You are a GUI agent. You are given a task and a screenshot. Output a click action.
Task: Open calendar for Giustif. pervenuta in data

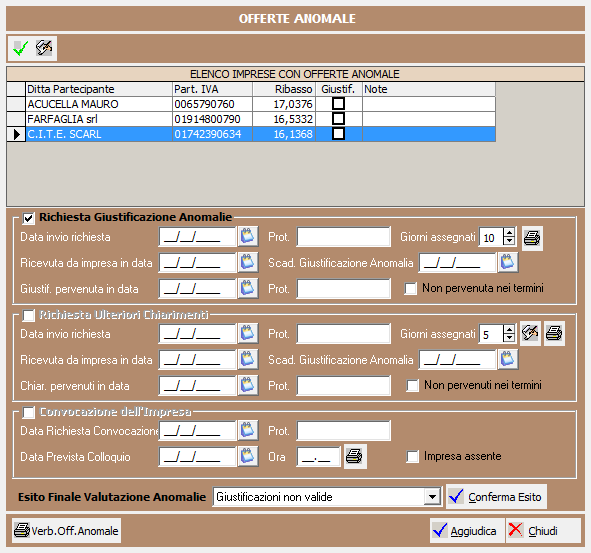(x=248, y=288)
